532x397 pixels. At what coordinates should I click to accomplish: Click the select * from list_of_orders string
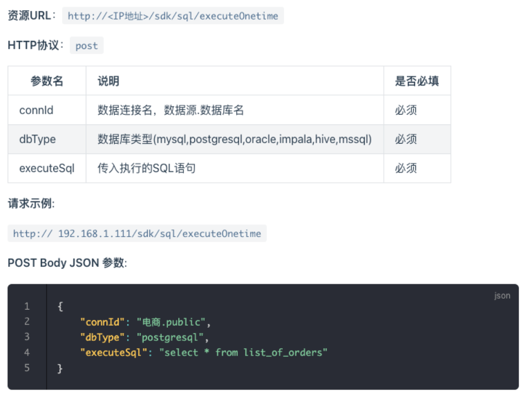coord(243,353)
